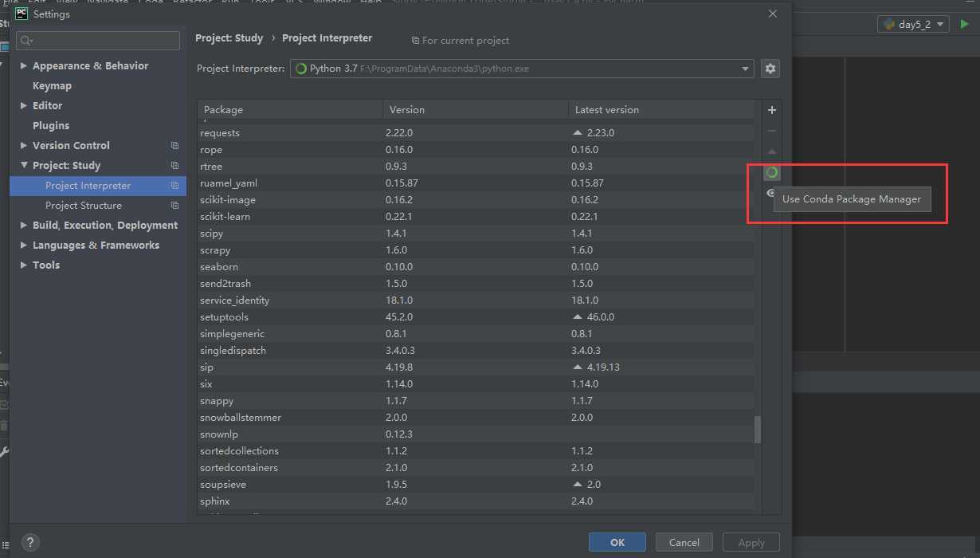Click the settings search field
This screenshot has height=558, width=980.
coord(98,41)
